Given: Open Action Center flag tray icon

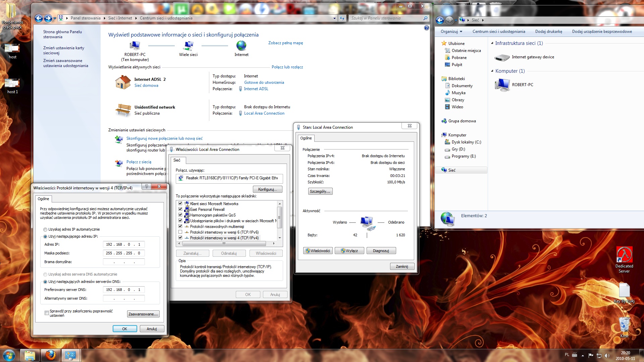Looking at the screenshot, I should 591,355.
